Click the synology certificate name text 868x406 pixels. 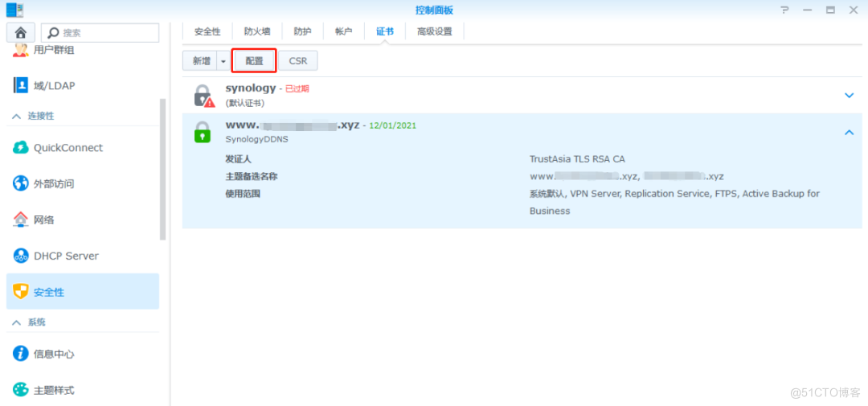(251, 88)
